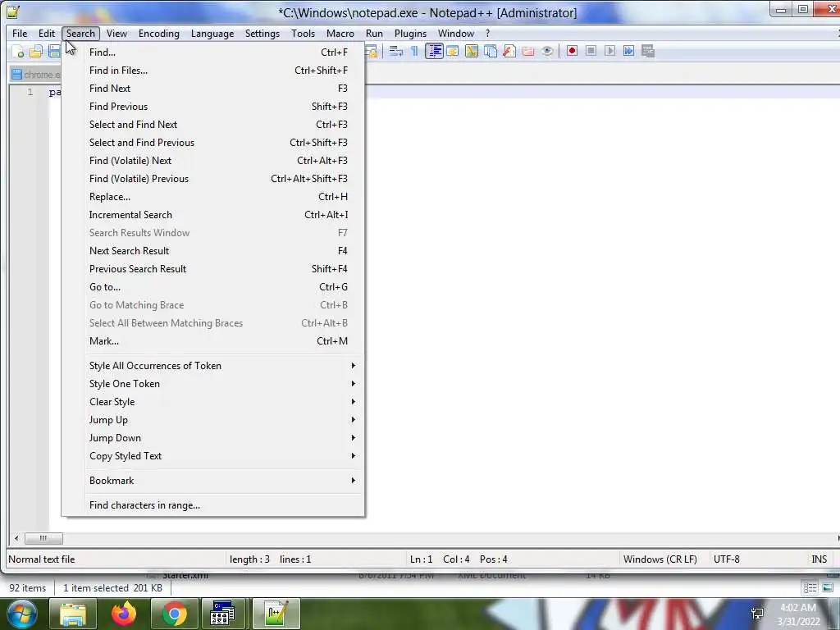Screen dimensions: 840x630
Task: Choose Find... from the Search menu
Action: [x=213, y=52]
